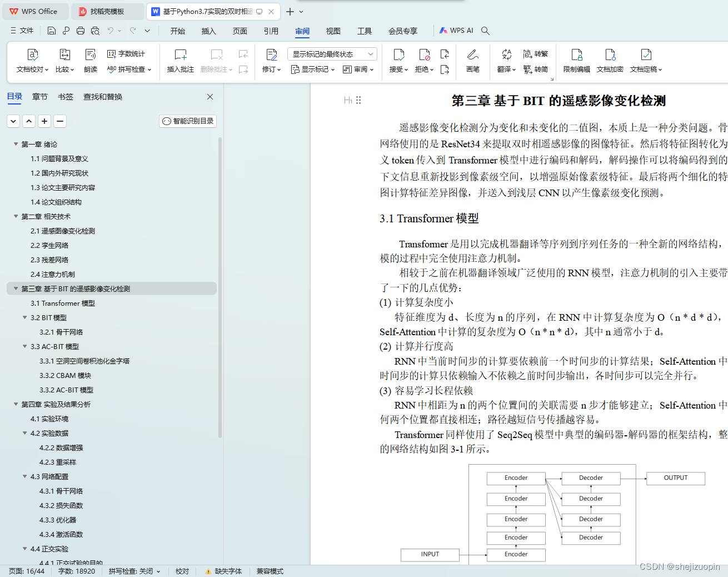
Task: Open the 文档校对 (proofread) tool
Action: coord(32,60)
